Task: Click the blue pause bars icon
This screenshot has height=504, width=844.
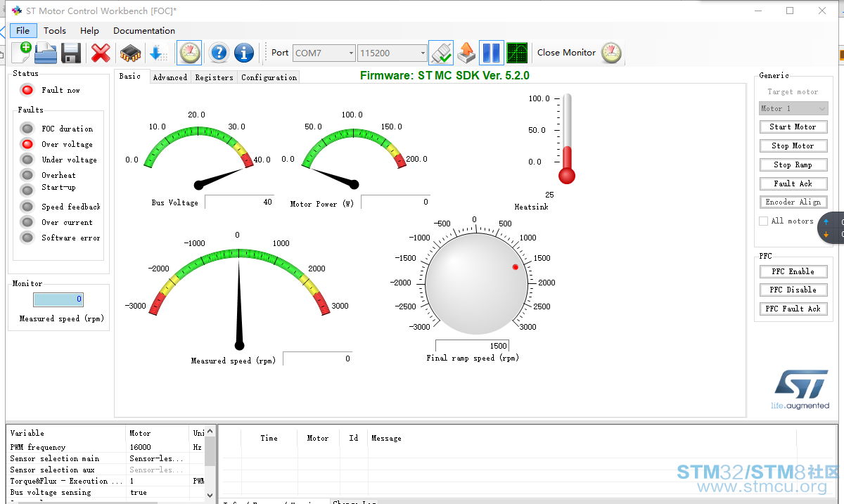Action: point(491,53)
